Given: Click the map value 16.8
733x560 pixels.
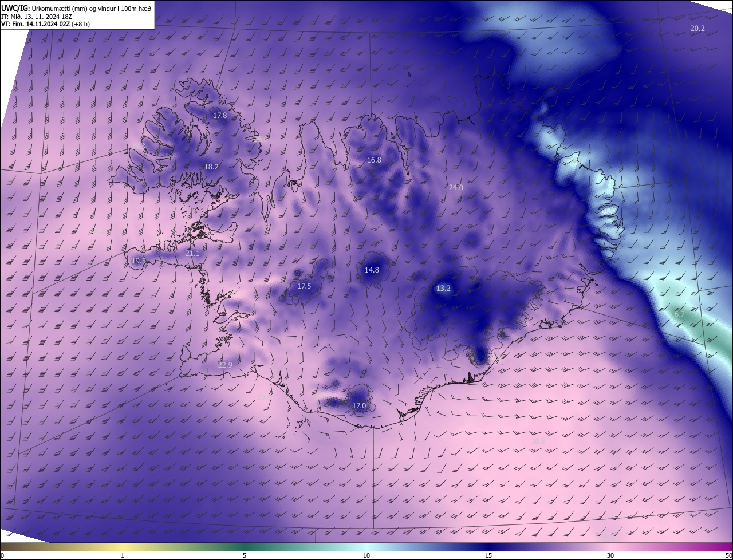Looking at the screenshot, I should coord(374,160).
